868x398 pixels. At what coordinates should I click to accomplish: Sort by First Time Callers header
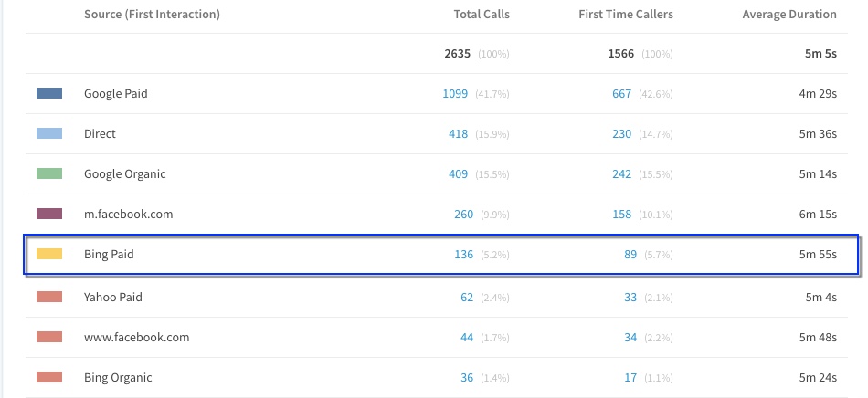[626, 15]
